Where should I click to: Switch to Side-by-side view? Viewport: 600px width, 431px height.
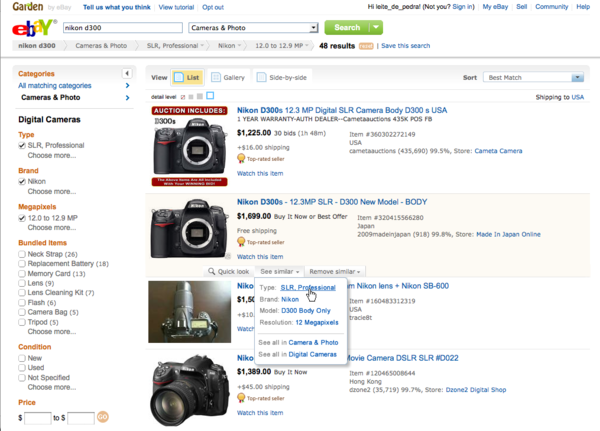[x=282, y=77]
